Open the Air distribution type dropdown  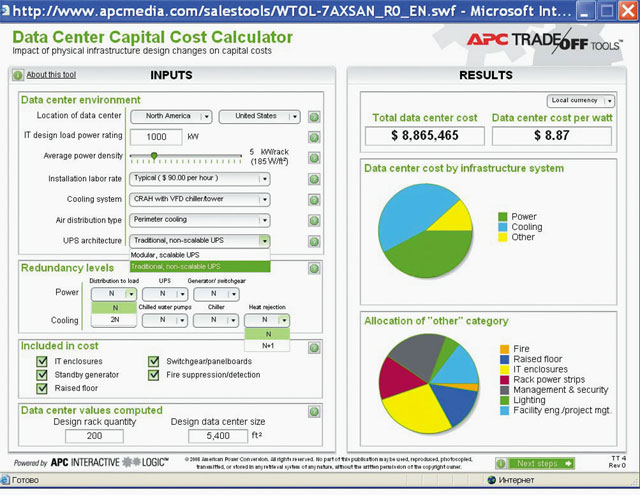click(200, 220)
